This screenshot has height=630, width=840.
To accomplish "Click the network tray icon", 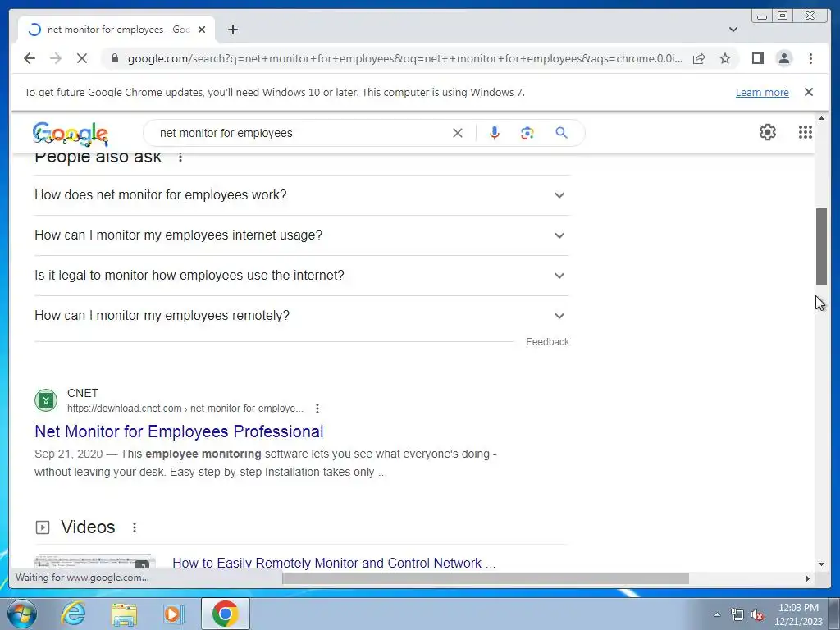I will [x=737, y=615].
